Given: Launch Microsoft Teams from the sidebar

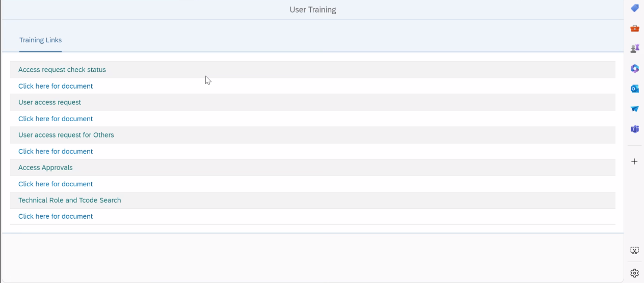Looking at the screenshot, I should (634, 129).
